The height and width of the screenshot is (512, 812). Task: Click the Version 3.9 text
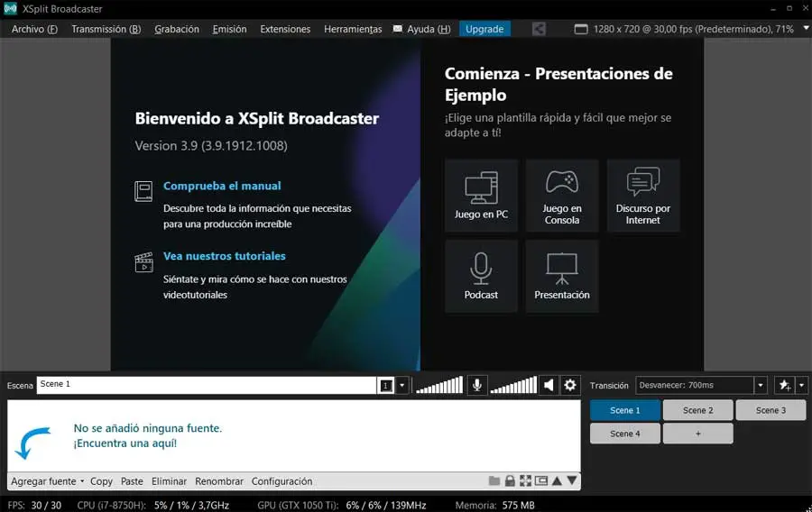point(211,146)
